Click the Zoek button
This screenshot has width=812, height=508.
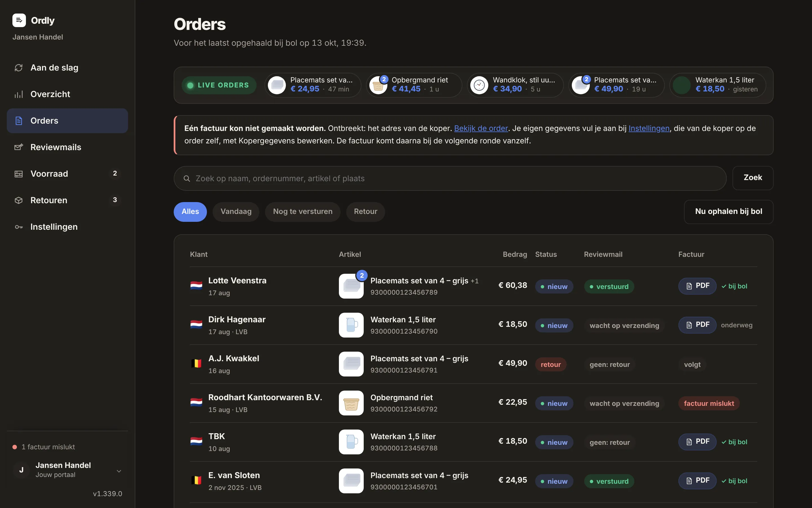click(753, 178)
